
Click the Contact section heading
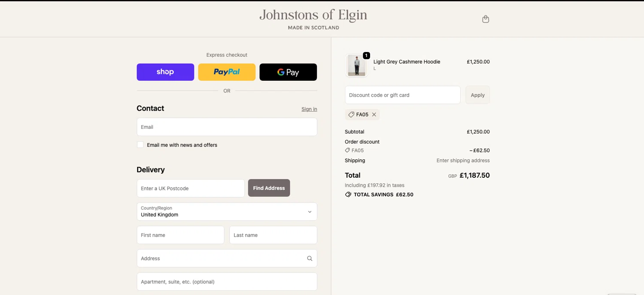[x=150, y=108]
